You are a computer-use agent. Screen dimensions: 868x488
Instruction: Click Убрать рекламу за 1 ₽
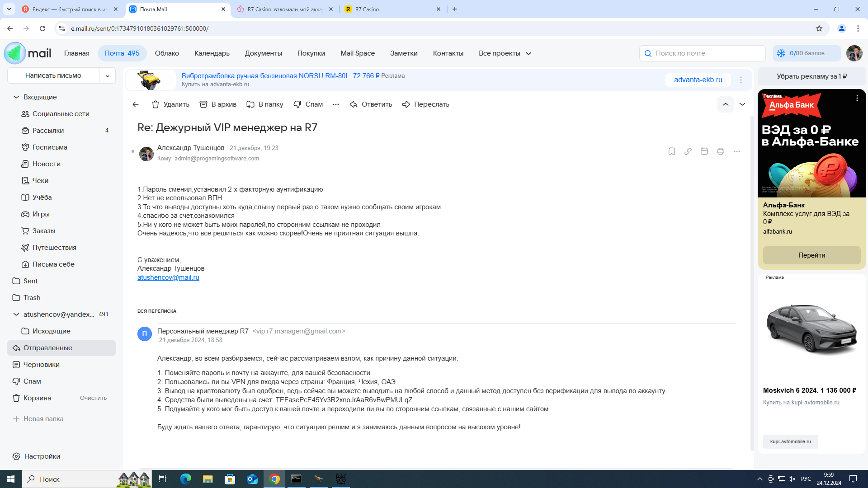(812, 76)
